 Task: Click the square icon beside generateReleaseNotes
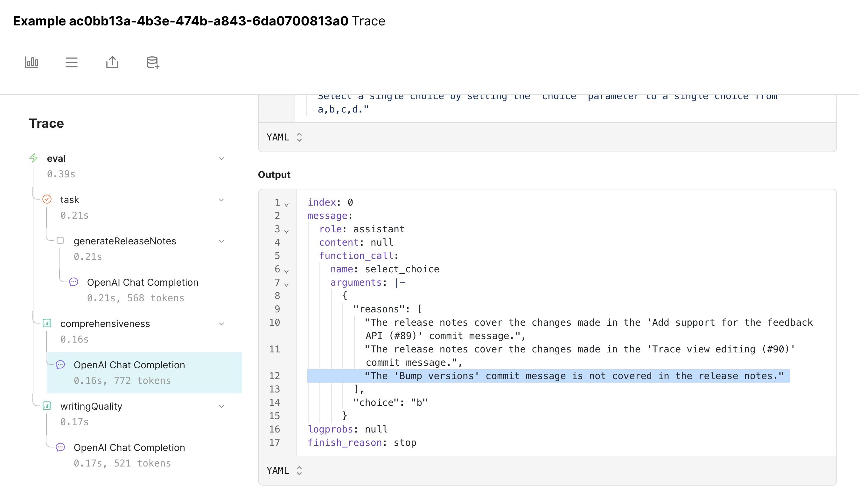click(60, 241)
